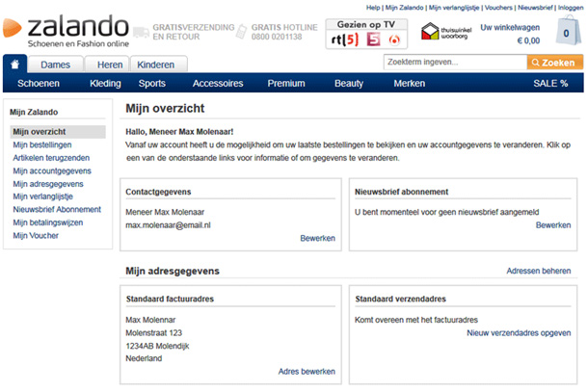Click the Inloggen link
Viewport: 587px width, 392px height.
571,8
